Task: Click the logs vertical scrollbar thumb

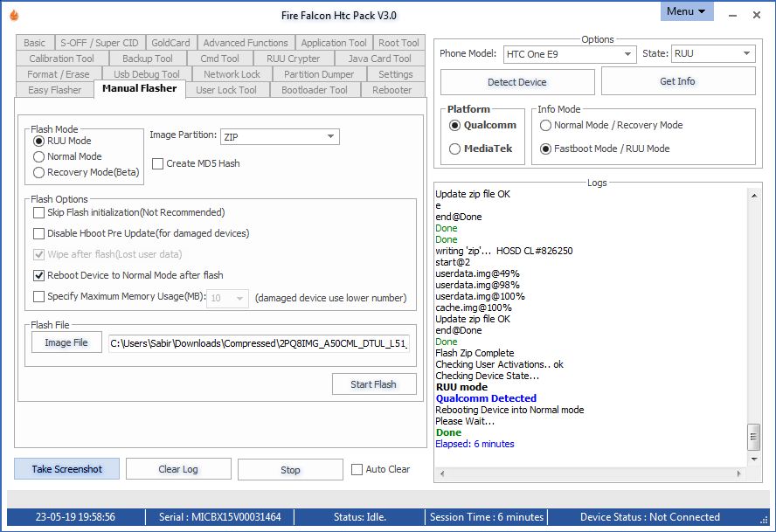Action: (x=754, y=437)
